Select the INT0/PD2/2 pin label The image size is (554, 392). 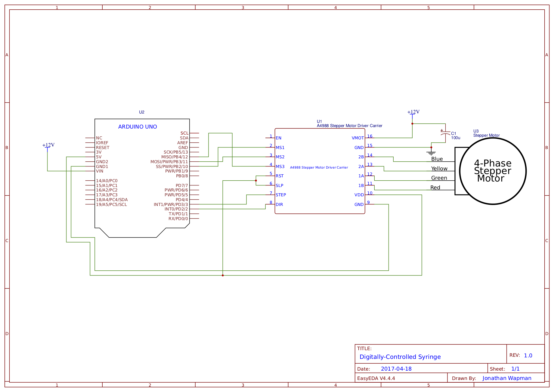tap(176, 209)
